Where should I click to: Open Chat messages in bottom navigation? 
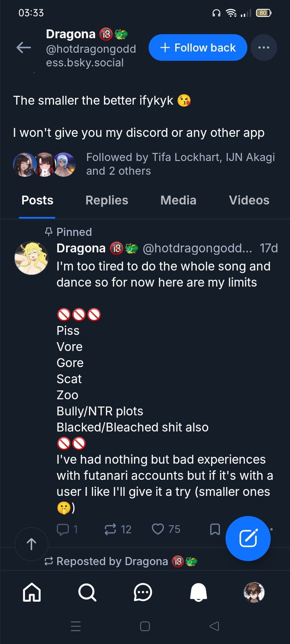pyautogui.click(x=143, y=592)
